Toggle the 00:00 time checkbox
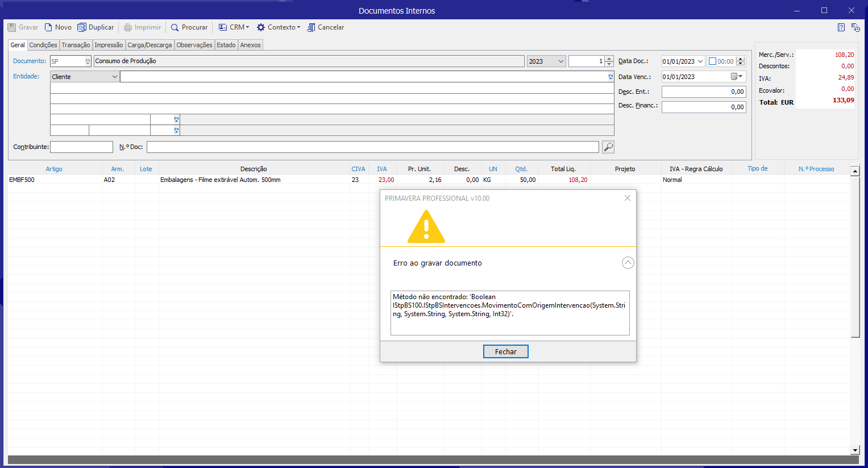Viewport: 868px width, 468px height. click(x=712, y=61)
